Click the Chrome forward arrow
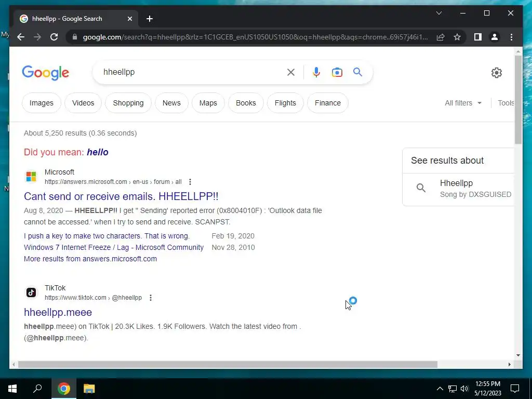Screen dimensions: 532x399 (x=37, y=37)
